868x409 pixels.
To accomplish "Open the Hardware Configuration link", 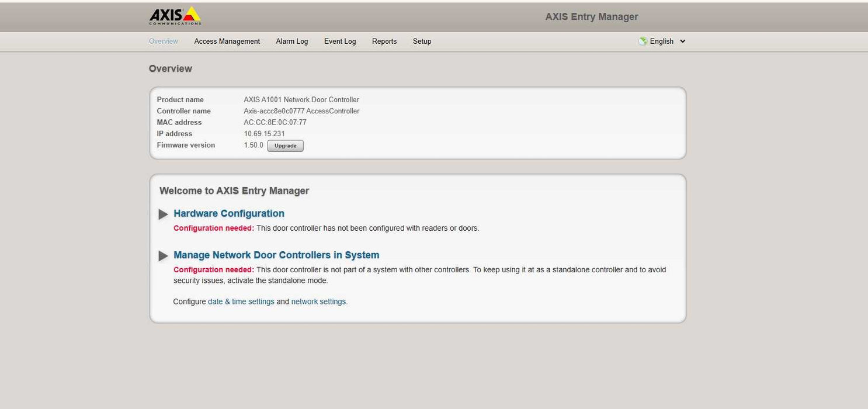I will (229, 213).
